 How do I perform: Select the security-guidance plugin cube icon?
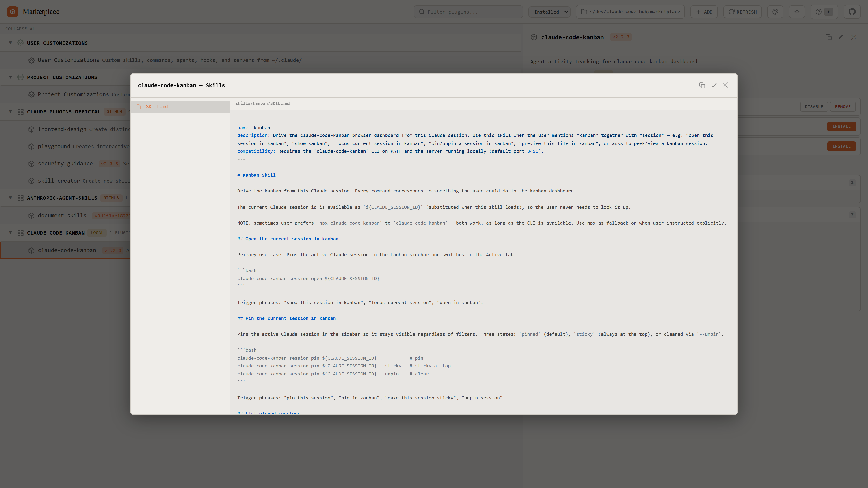(31, 164)
